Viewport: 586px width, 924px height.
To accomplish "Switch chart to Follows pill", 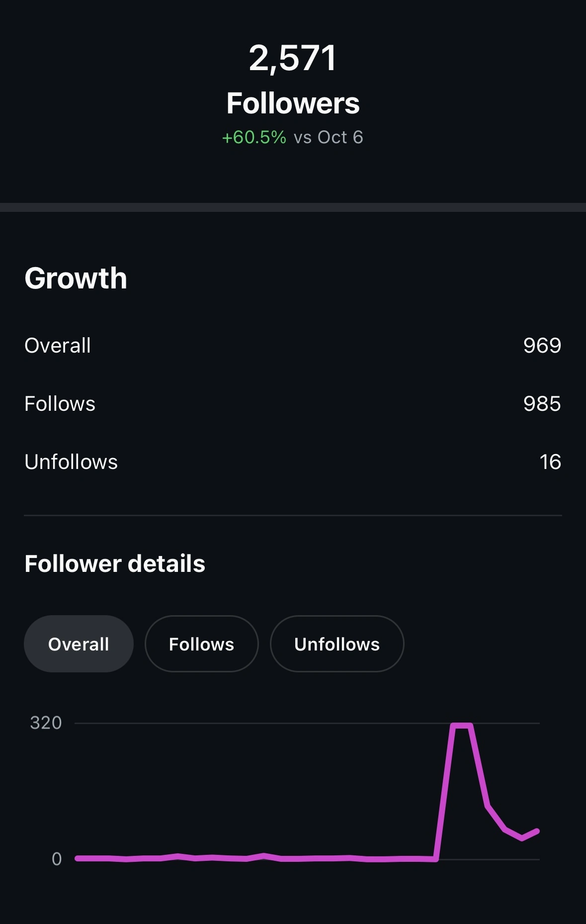I will [x=201, y=644].
